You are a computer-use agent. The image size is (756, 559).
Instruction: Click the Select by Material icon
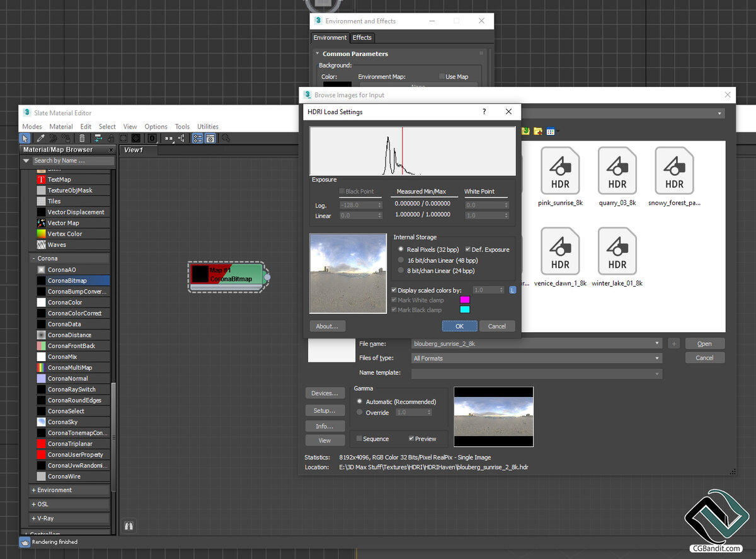[x=226, y=138]
